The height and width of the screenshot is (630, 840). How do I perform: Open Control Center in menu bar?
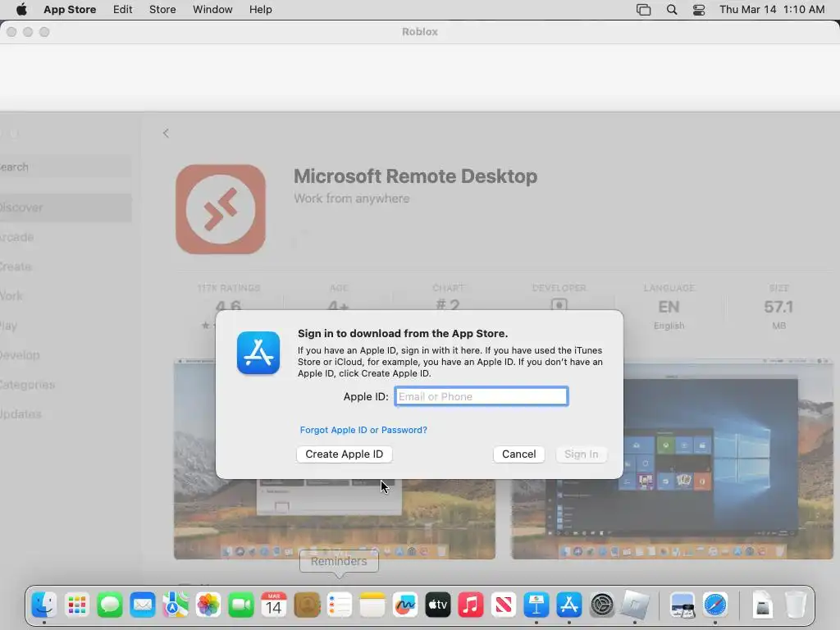pos(699,10)
